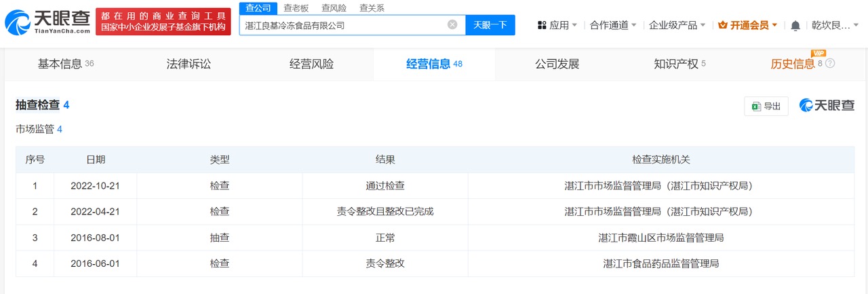Expand the 合作通道 dropdown
Viewport: 868px width, 294px height.
(613, 25)
